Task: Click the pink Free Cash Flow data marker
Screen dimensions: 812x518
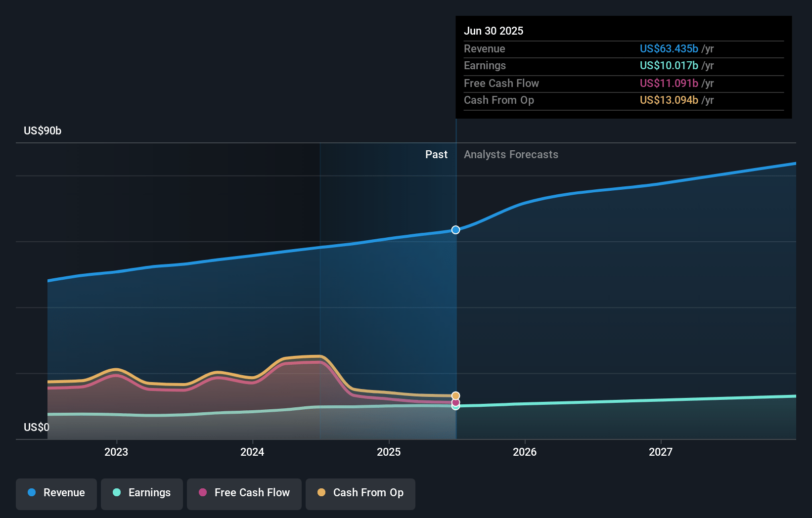Action: [x=455, y=402]
